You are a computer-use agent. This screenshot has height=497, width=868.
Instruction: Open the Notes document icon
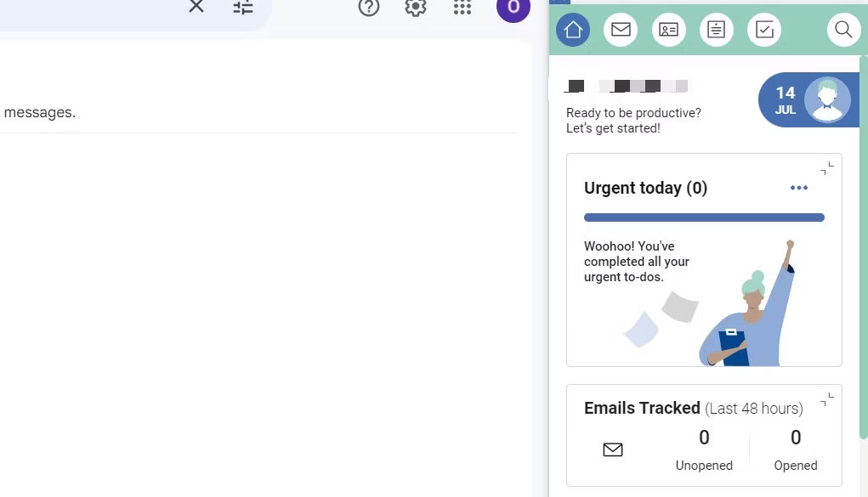tap(716, 29)
